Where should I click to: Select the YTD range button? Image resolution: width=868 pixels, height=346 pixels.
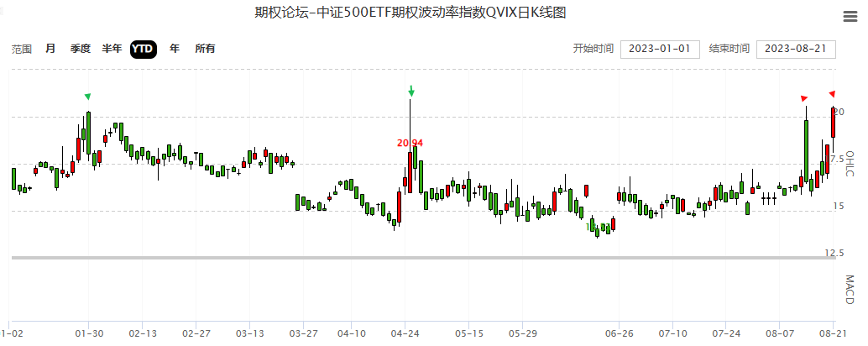pos(144,49)
